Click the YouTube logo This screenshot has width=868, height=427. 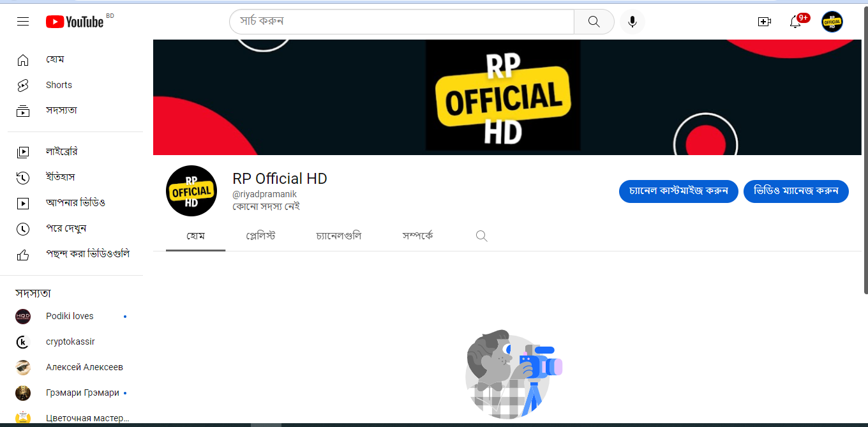(x=75, y=22)
